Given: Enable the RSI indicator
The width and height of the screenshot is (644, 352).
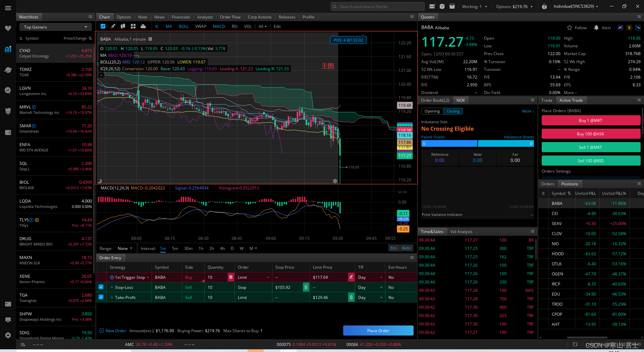Looking at the screenshot, I should click(x=234, y=27).
